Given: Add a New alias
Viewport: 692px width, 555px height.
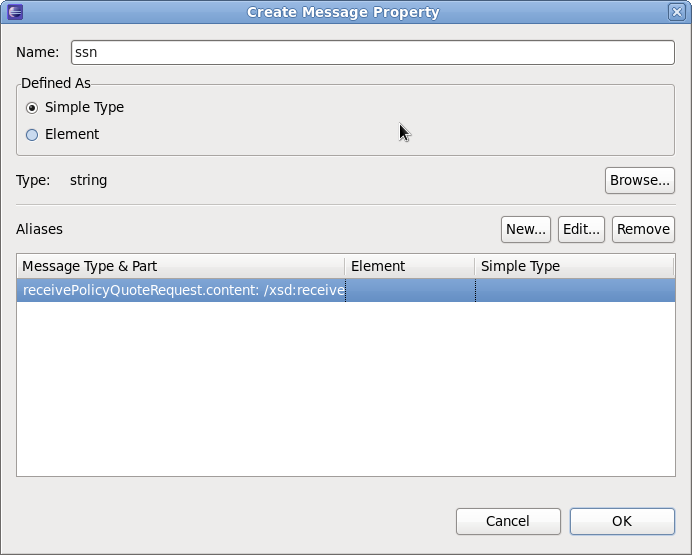Looking at the screenshot, I should [526, 229].
